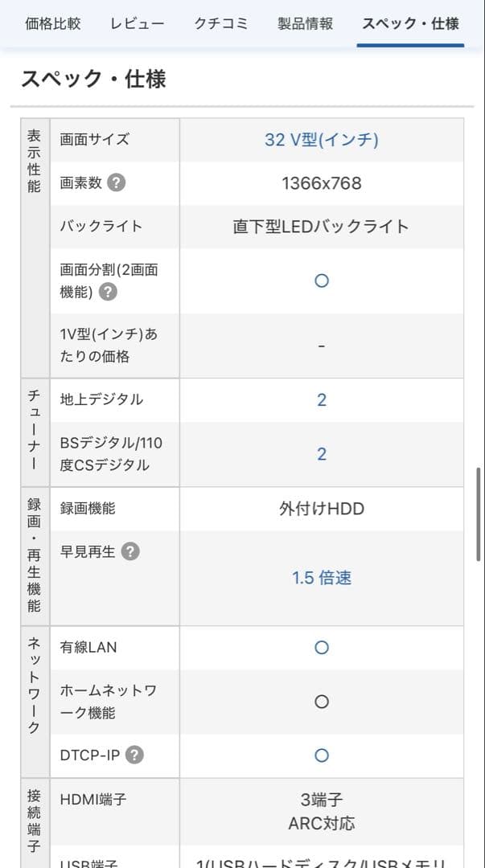The image size is (485, 868).
Task: Click the active スペック・仕様 tab
Action: [x=411, y=23]
